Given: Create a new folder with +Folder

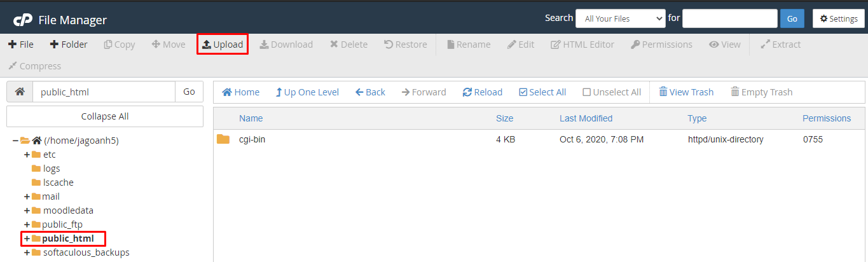Looking at the screenshot, I should coord(69,45).
